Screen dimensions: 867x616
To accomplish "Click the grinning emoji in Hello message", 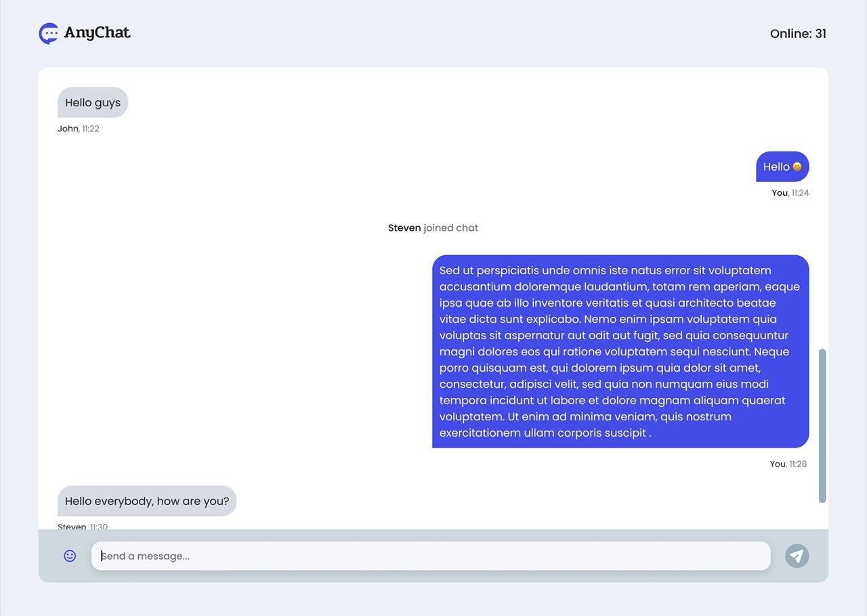I will point(797,167).
